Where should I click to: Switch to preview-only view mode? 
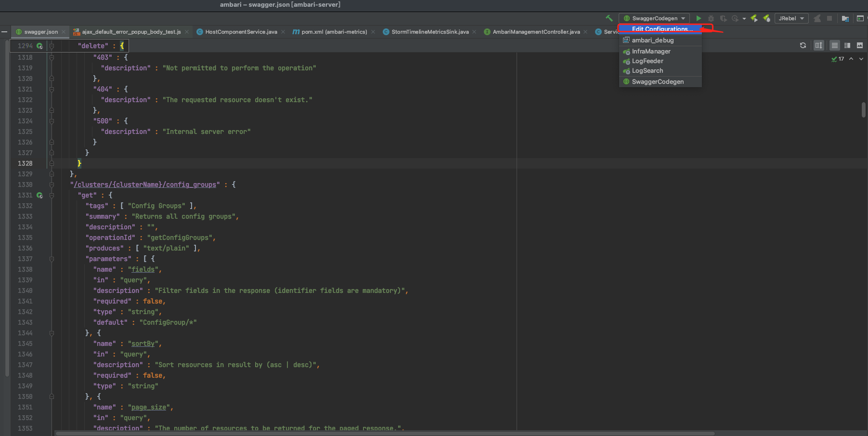click(860, 45)
